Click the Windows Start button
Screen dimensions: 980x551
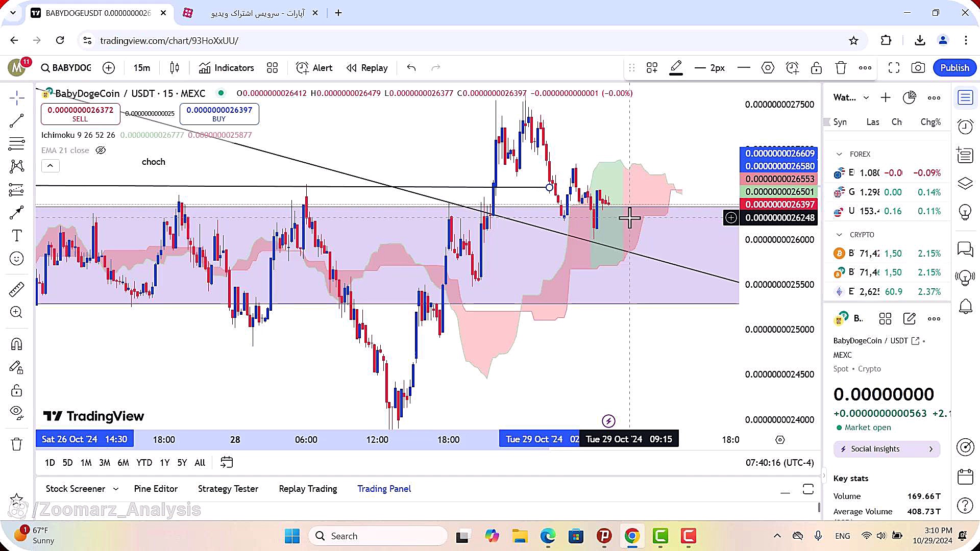(292, 536)
